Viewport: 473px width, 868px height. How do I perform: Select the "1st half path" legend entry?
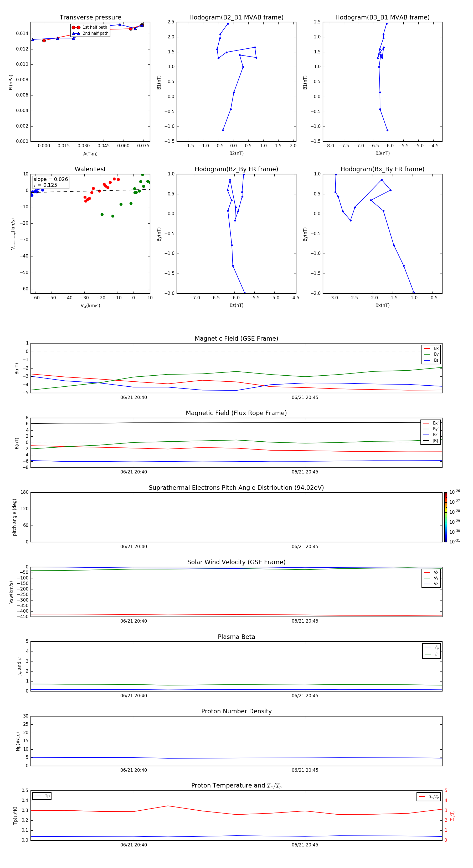(90, 27)
